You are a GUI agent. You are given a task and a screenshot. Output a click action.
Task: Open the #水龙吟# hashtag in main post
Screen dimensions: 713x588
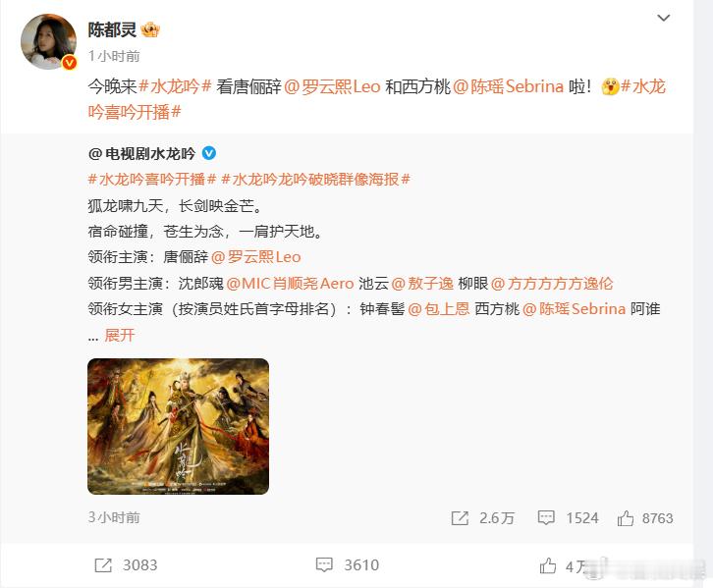click(175, 86)
